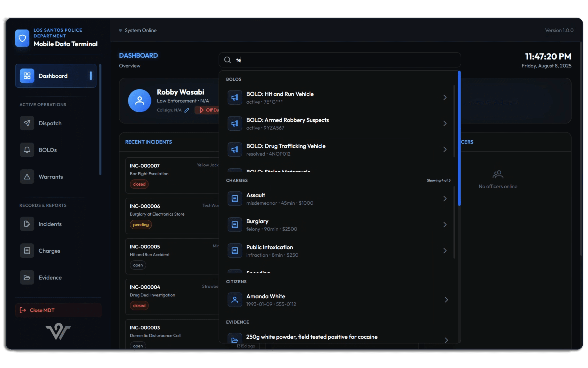The height and width of the screenshot is (368, 588).
Task: Select the Burglary charge result
Action: pyautogui.click(x=338, y=225)
